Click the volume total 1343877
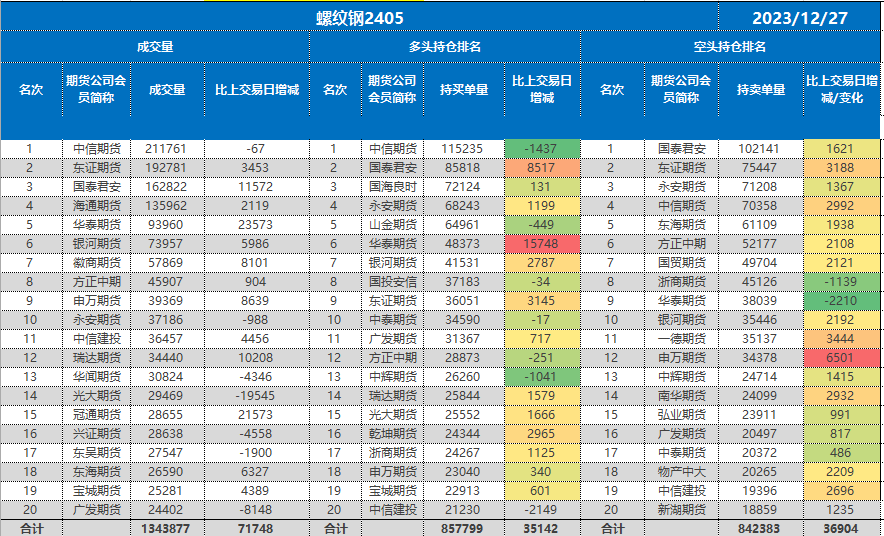 (x=167, y=529)
